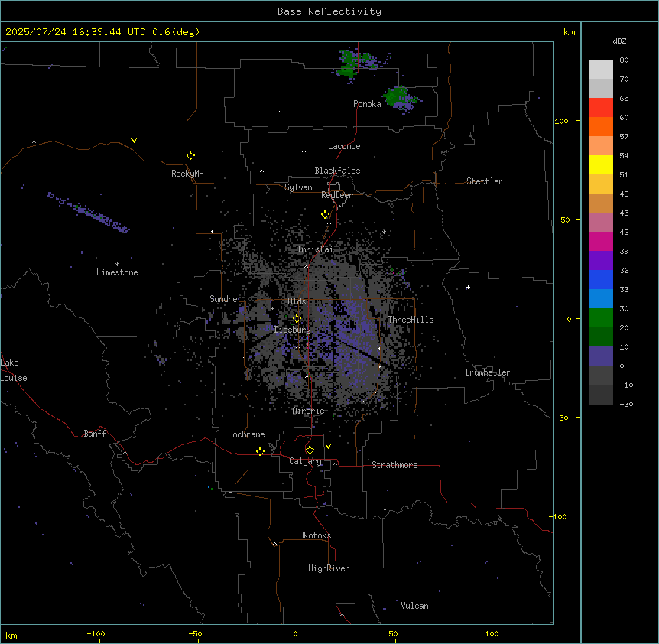Click the yellow v marker east of Calgary
The height and width of the screenshot is (644, 659).
[328, 447]
